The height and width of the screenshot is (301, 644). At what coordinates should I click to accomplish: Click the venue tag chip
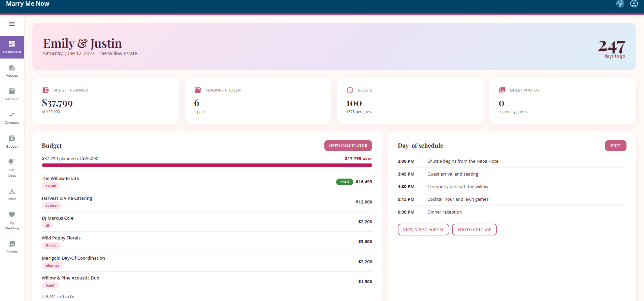click(x=51, y=186)
